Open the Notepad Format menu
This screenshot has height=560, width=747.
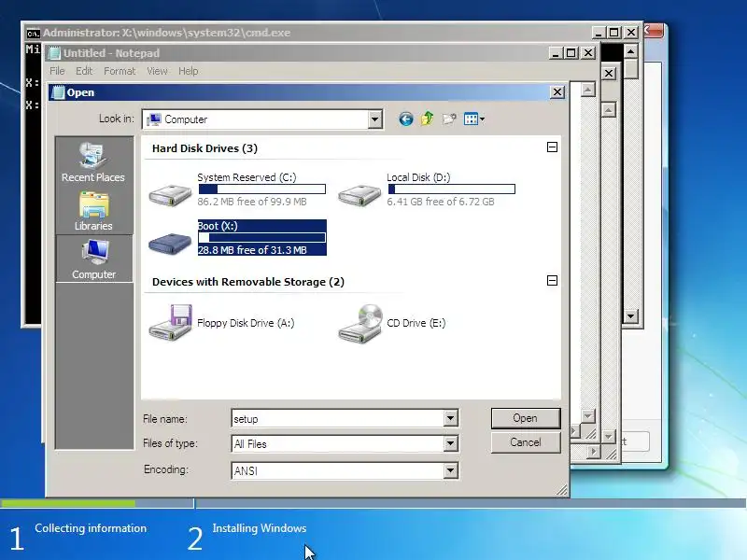tap(120, 71)
